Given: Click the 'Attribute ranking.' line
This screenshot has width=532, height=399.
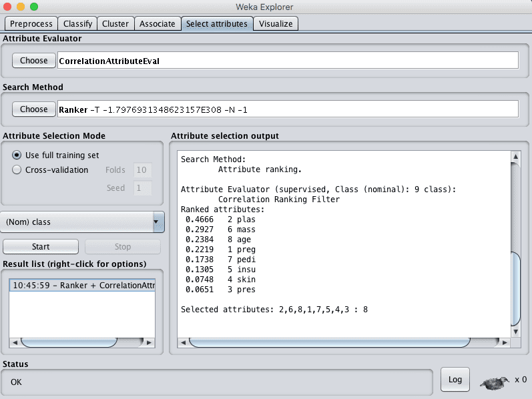Looking at the screenshot, I should pos(260,169).
